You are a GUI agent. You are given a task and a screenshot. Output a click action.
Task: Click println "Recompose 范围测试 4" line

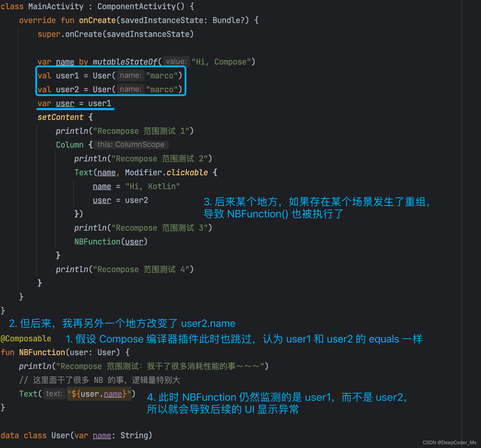(125, 269)
